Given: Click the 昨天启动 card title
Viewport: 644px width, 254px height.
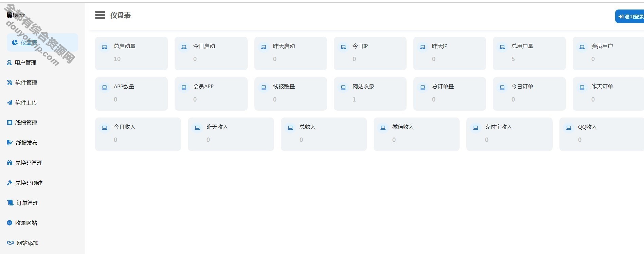Looking at the screenshot, I should (x=284, y=46).
